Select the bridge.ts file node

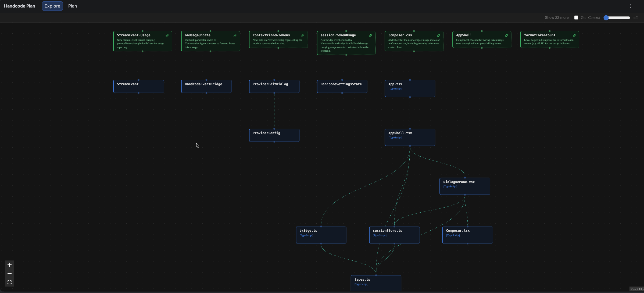321,235
